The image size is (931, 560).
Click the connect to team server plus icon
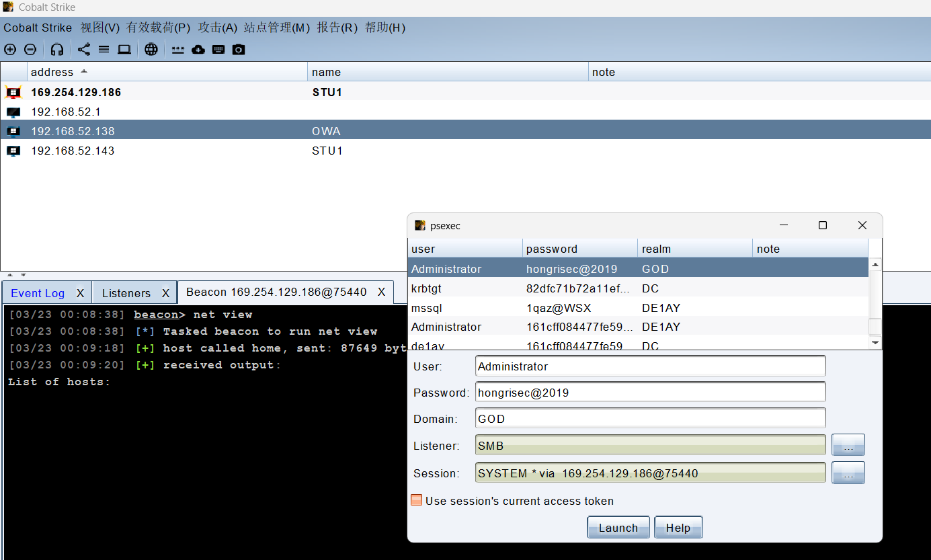10,49
